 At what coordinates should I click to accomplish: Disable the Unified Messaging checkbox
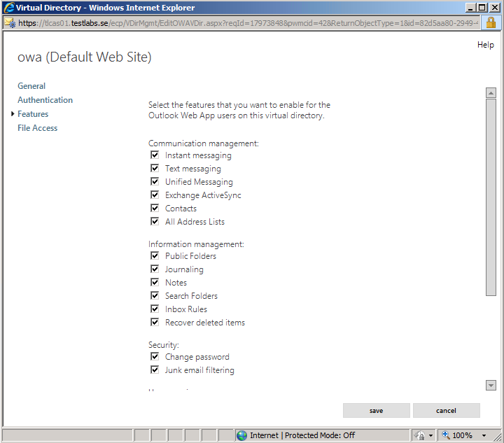pos(155,181)
